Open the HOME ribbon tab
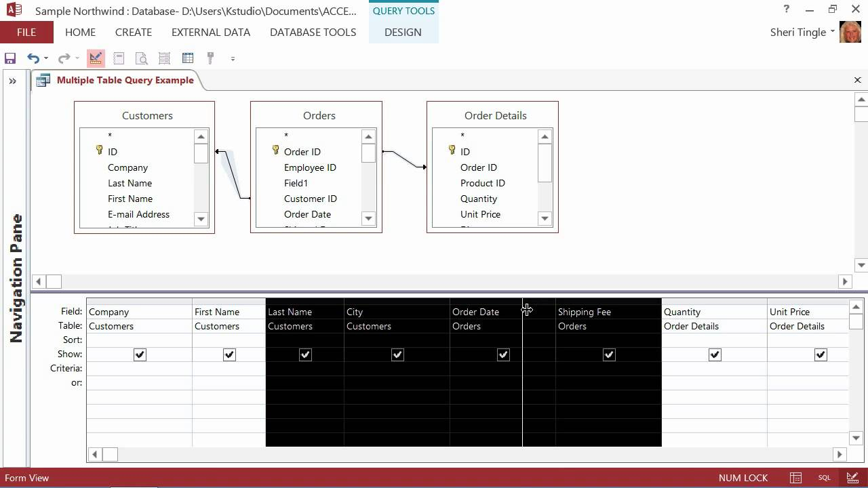The image size is (868, 488). click(x=80, y=32)
